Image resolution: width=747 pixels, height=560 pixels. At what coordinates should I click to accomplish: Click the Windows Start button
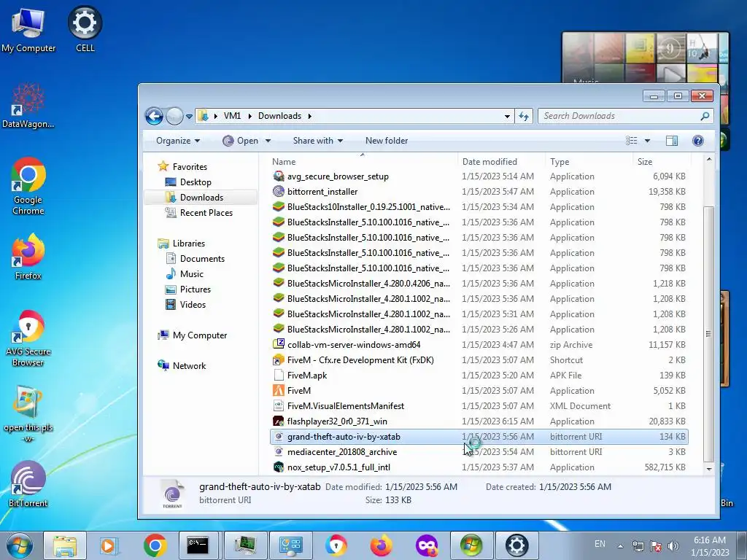[x=20, y=545]
